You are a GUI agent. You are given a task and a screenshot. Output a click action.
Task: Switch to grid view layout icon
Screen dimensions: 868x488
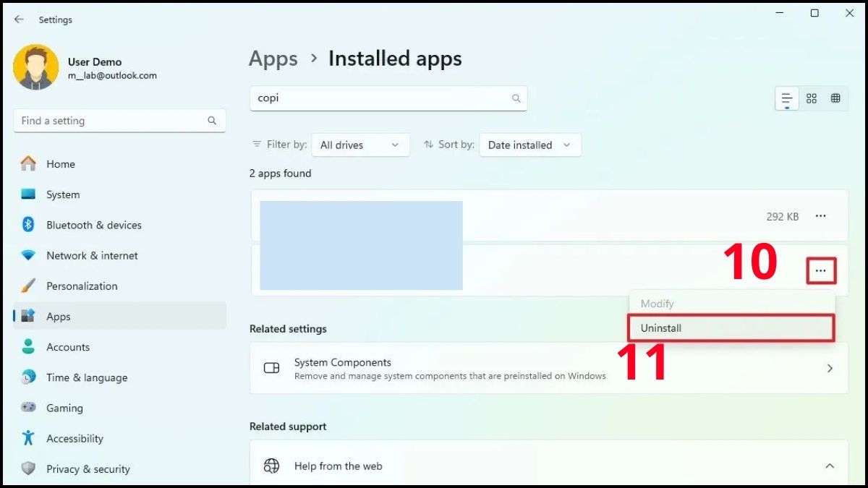812,98
